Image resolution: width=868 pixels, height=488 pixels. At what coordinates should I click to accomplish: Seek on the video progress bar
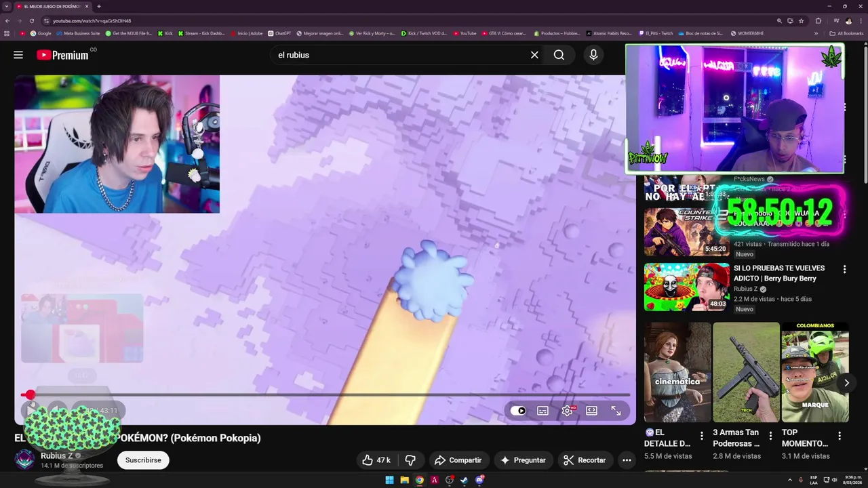[x=325, y=394]
